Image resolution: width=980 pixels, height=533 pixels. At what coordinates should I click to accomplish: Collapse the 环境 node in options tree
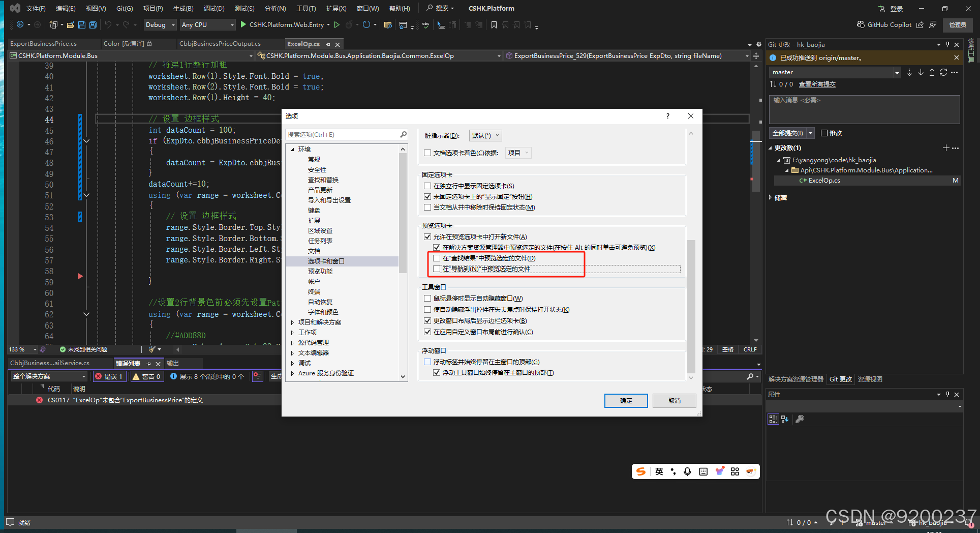292,149
